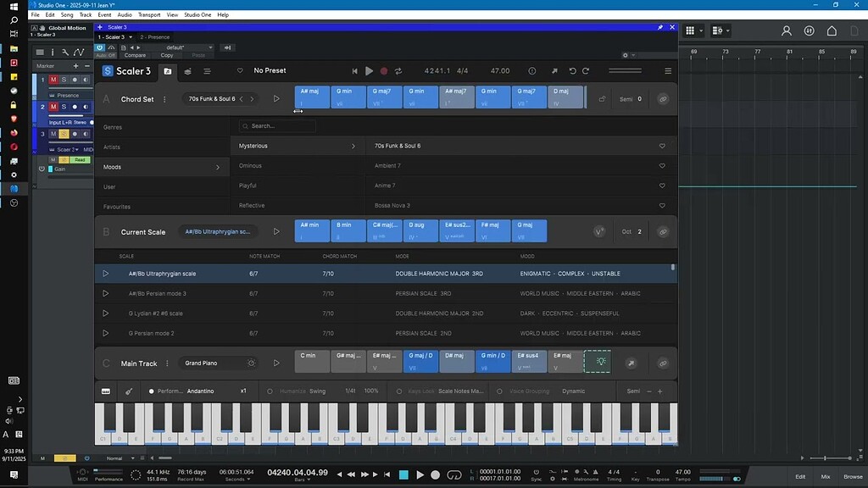
Task: Open the Voice Grouping Dynamic dropdown
Action: [573, 391]
